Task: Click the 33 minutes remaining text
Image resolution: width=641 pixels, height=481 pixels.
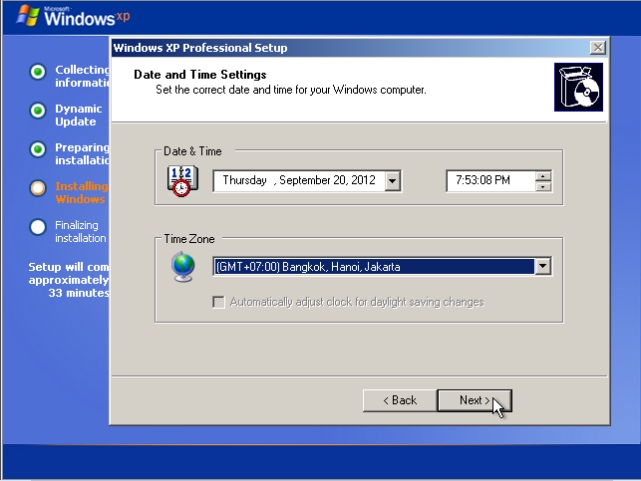Action: [78, 293]
